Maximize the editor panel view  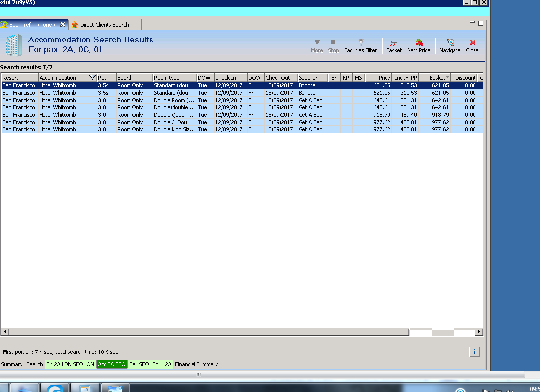481,23
